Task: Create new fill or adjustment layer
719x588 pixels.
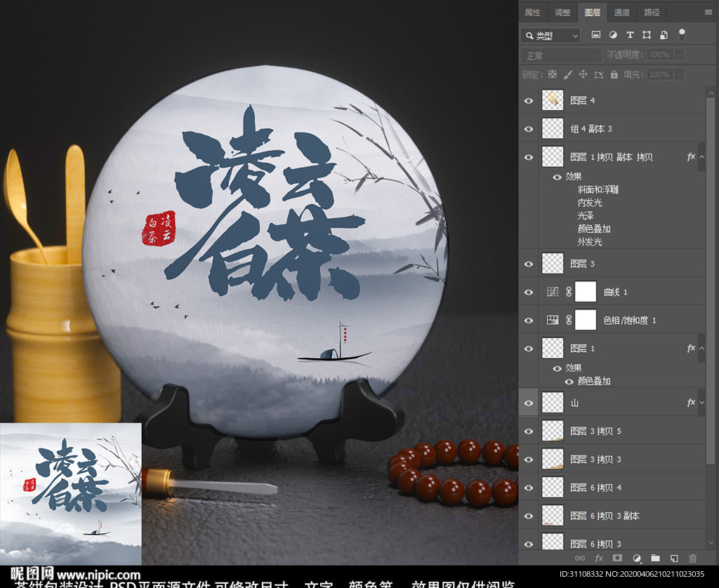Action: pyautogui.click(x=636, y=559)
